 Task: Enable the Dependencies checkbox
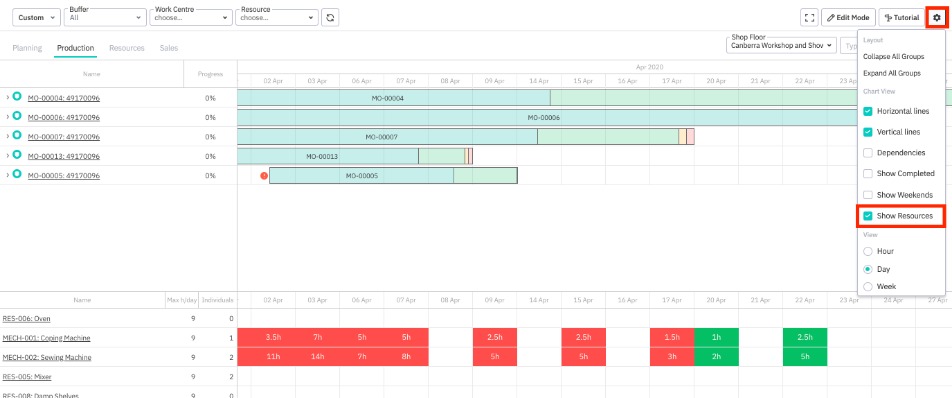click(x=868, y=153)
